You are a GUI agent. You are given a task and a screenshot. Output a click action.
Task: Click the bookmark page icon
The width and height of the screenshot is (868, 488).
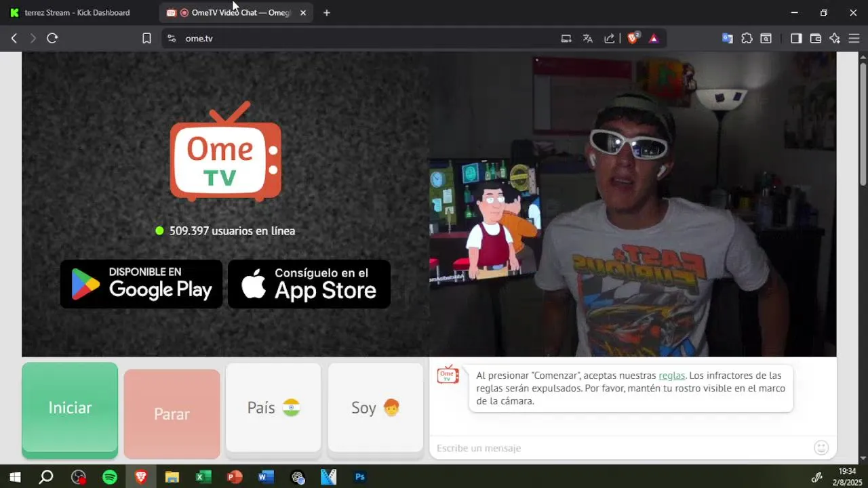point(146,39)
